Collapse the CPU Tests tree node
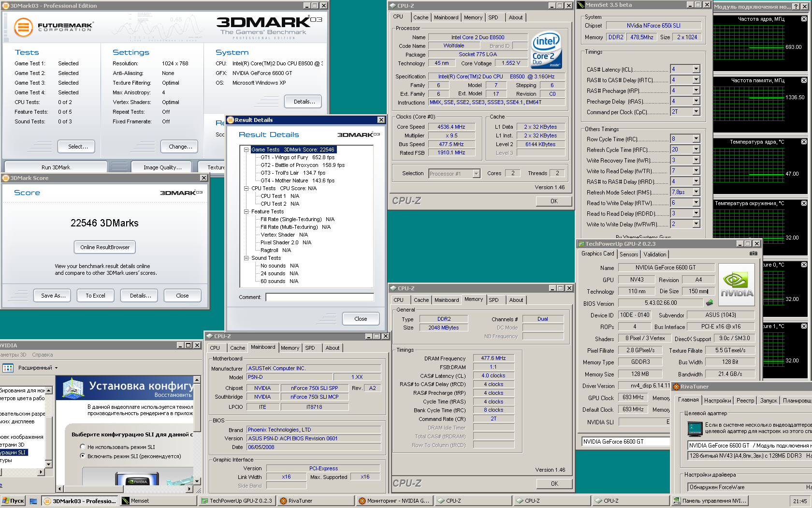Viewport: 812px width, 508px height. 246,188
